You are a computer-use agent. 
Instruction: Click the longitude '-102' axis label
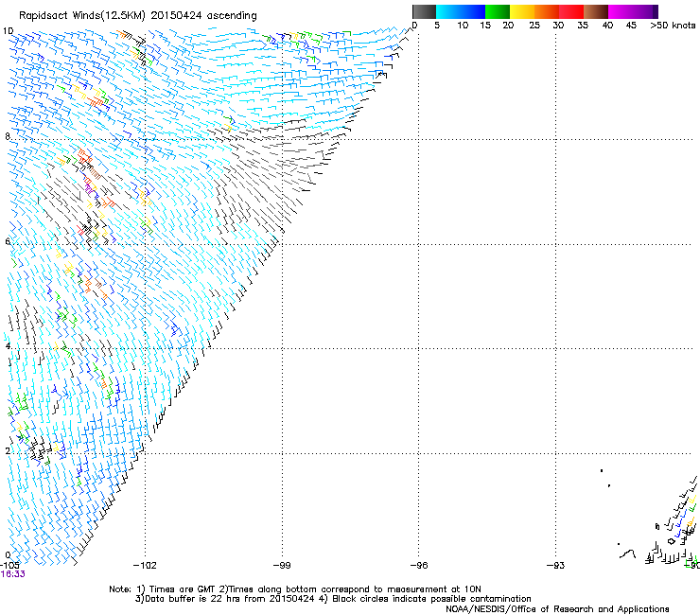[145, 566]
